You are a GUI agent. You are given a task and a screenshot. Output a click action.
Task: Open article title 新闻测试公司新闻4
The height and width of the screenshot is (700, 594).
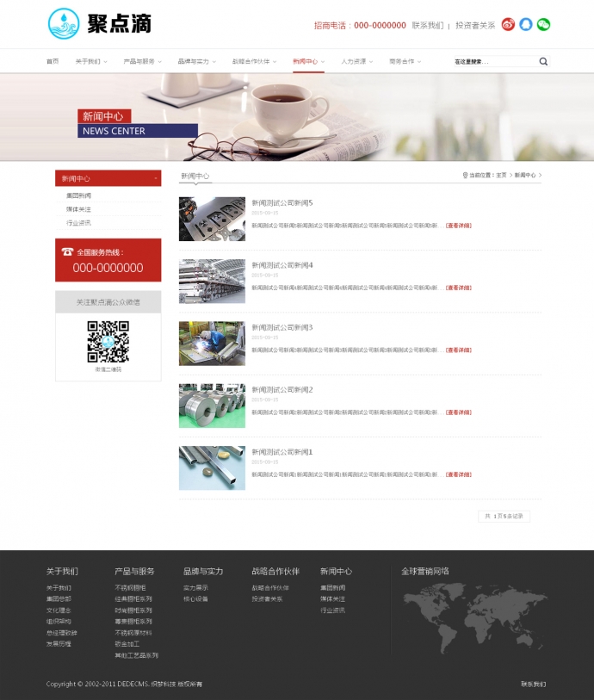tap(282, 265)
